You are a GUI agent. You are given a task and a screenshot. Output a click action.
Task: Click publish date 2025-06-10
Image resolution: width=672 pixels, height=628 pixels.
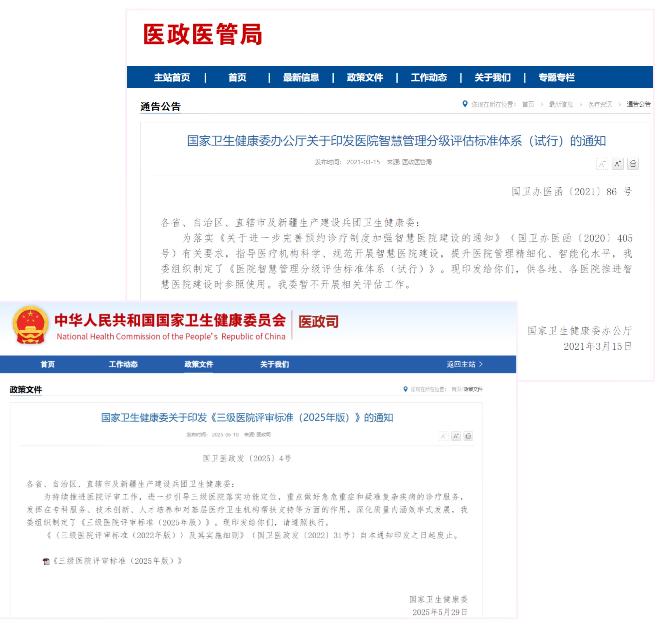(x=225, y=435)
